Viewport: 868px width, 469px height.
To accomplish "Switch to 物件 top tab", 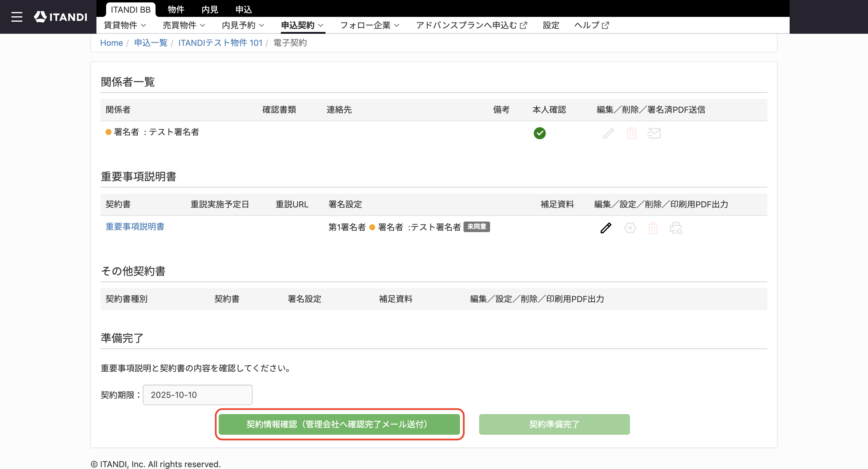I will 176,9.
